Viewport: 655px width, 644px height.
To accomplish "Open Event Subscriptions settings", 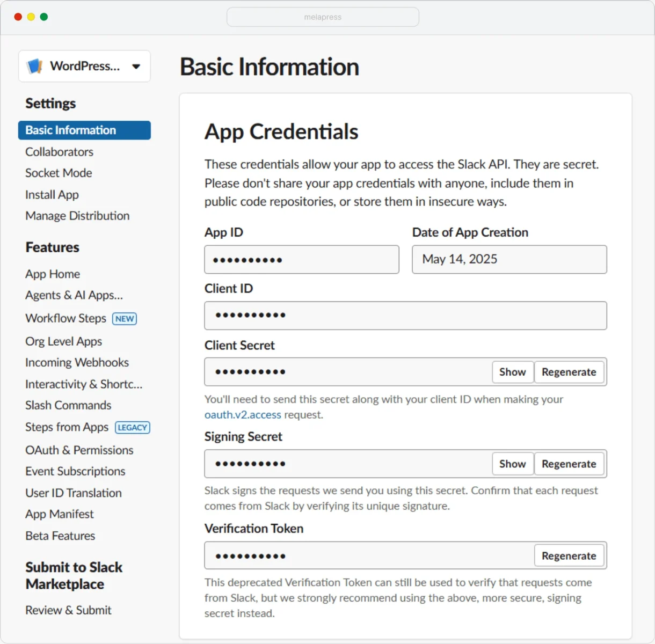I will pos(75,471).
